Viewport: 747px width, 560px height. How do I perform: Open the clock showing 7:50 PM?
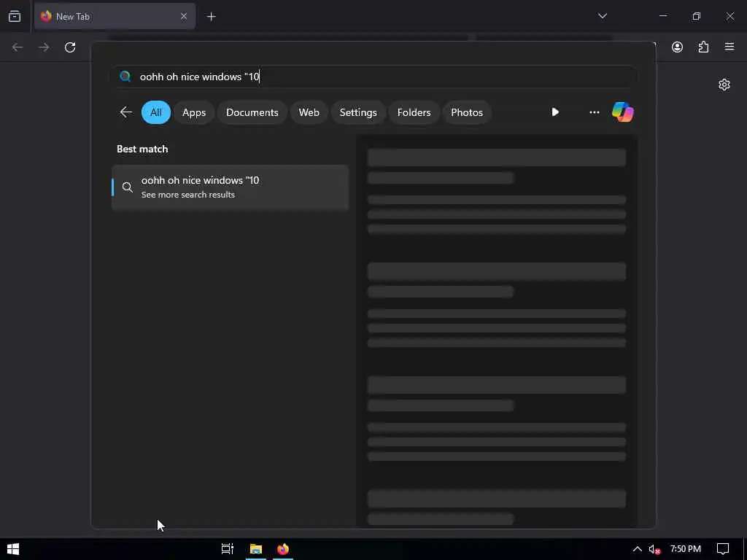686,549
